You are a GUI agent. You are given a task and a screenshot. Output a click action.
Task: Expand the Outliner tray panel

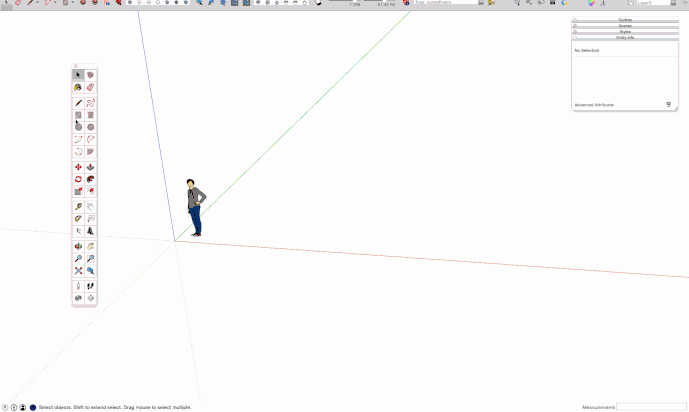point(625,20)
